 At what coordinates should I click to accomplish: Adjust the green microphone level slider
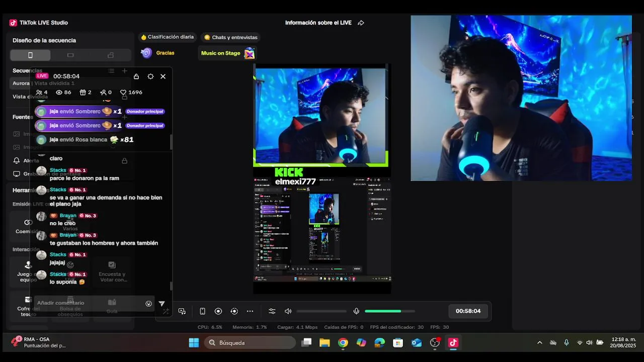[x=390, y=311]
